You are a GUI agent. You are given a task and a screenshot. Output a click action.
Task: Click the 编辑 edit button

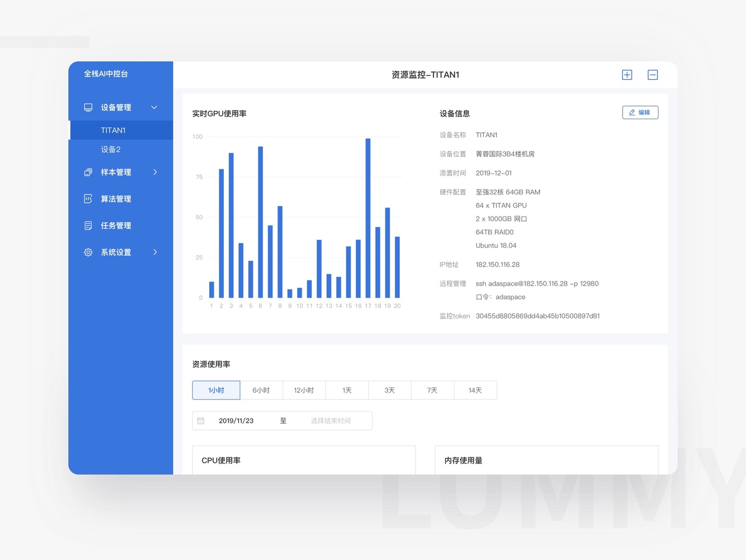(x=640, y=113)
